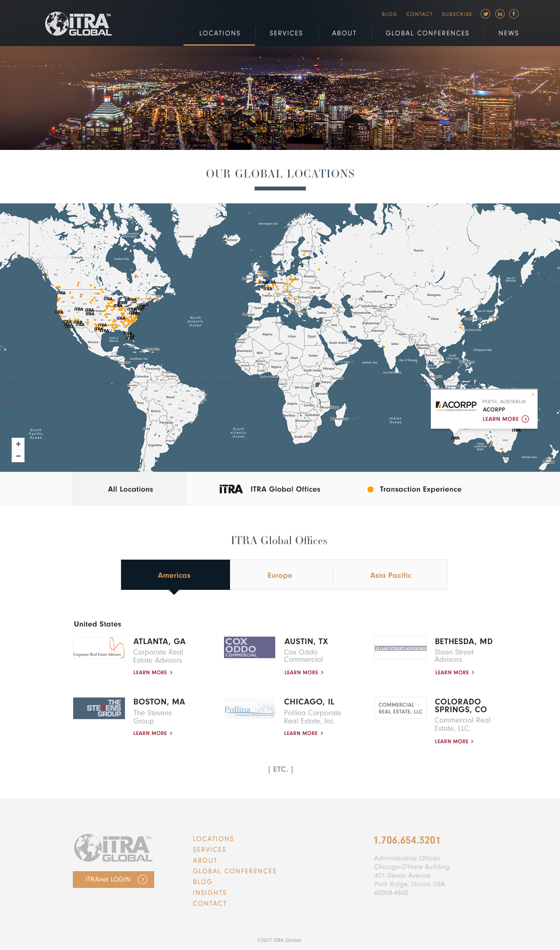Select ITRA Global Offices map filter

[270, 489]
